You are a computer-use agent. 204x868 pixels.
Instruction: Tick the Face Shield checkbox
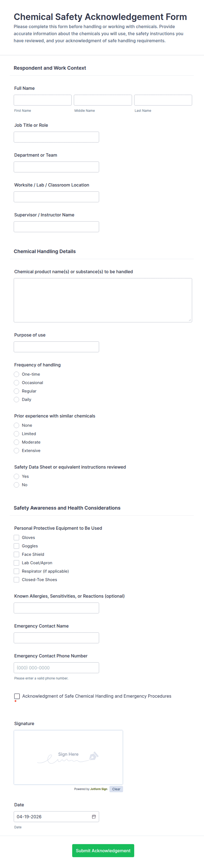click(x=16, y=554)
